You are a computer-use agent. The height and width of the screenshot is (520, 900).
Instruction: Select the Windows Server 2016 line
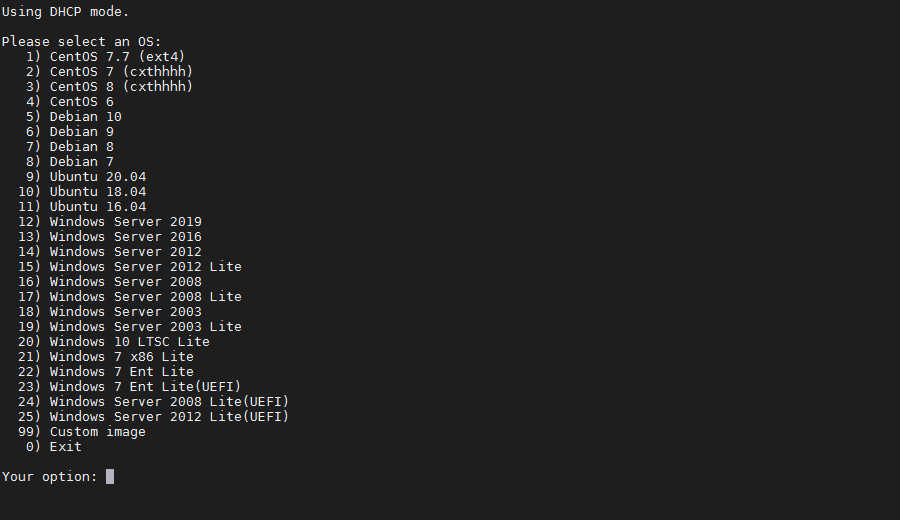[125, 237]
